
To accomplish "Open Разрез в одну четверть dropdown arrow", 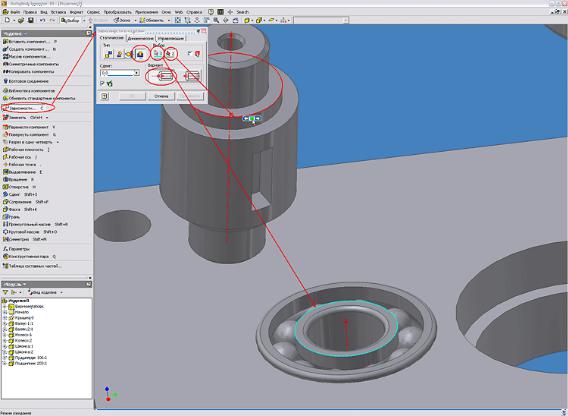I will click(x=58, y=142).
